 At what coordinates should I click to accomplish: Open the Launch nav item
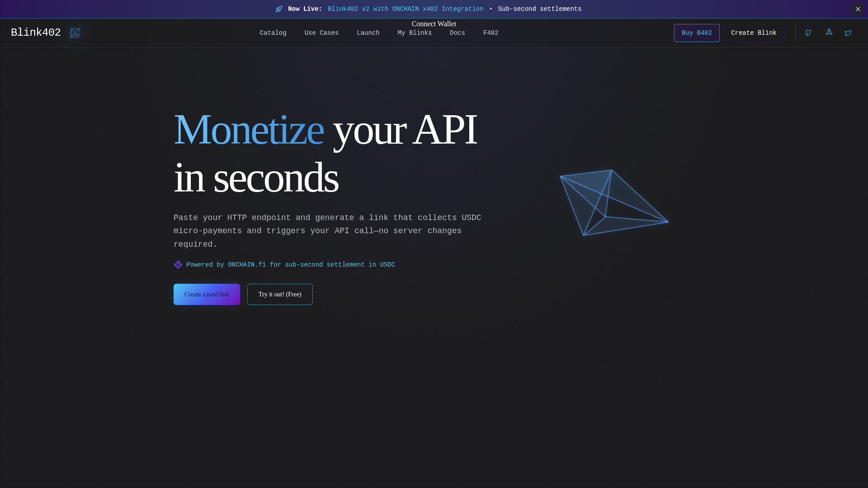click(368, 33)
